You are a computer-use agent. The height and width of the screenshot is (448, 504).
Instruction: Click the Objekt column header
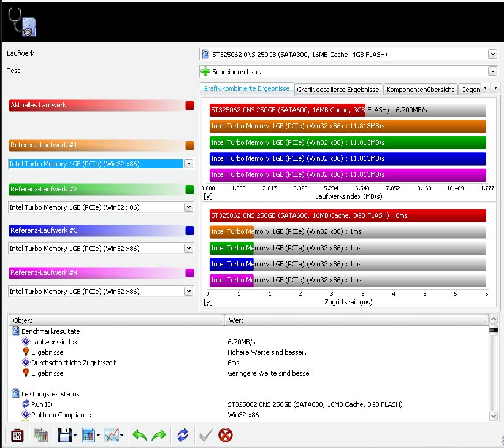pyautogui.click(x=116, y=320)
